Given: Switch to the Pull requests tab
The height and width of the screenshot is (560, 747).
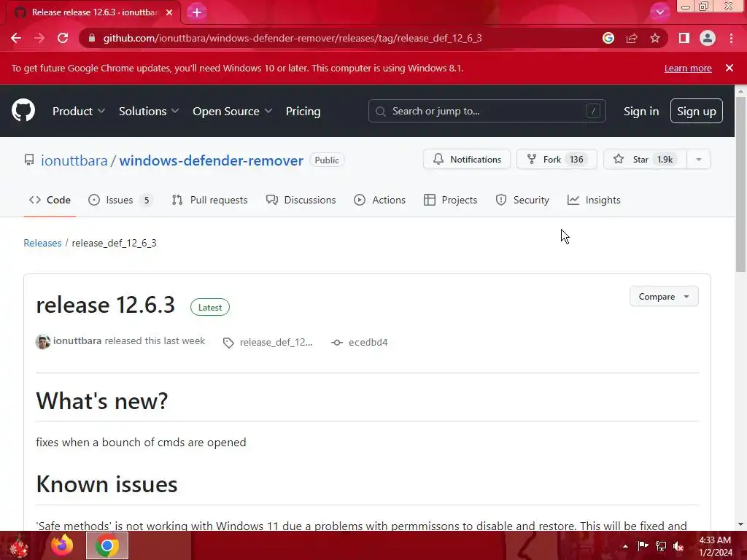Looking at the screenshot, I should (x=209, y=200).
